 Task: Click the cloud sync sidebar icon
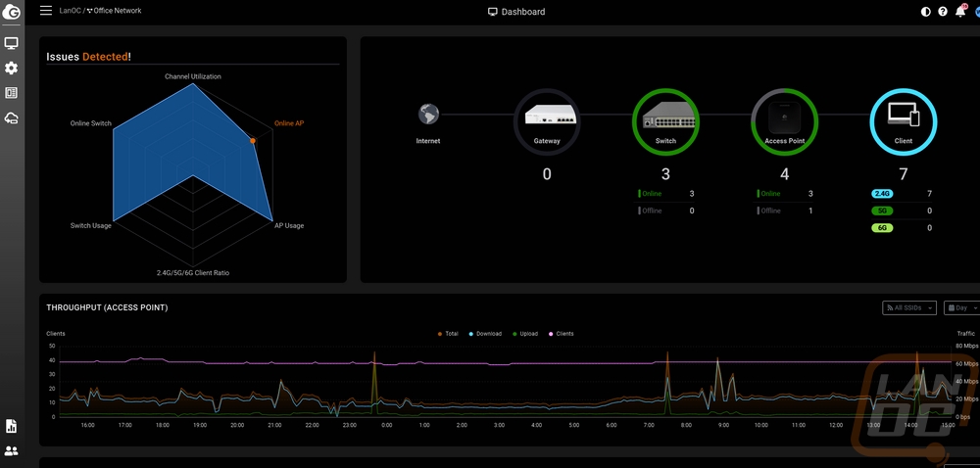click(x=12, y=118)
